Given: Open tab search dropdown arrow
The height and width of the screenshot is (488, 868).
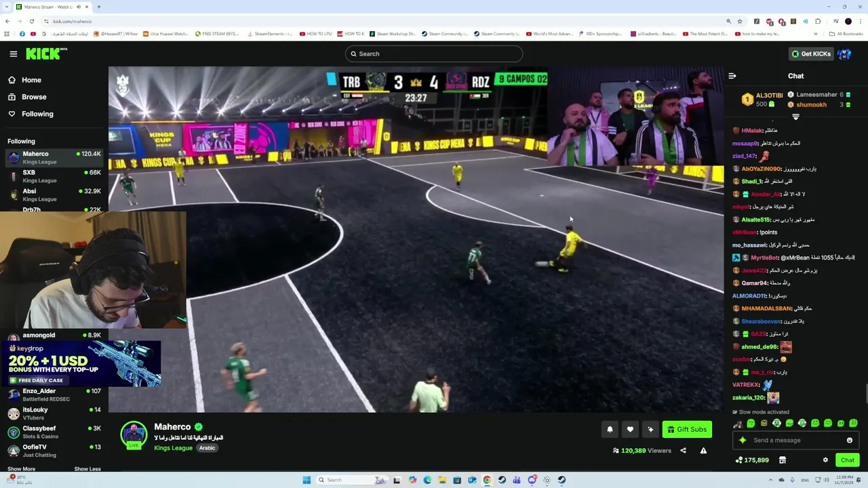Looking at the screenshot, I should pos(7,7).
